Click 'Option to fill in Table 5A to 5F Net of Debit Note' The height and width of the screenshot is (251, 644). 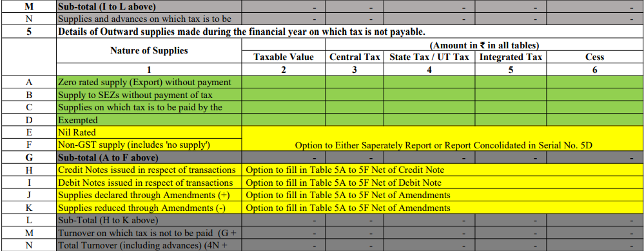[x=344, y=183]
